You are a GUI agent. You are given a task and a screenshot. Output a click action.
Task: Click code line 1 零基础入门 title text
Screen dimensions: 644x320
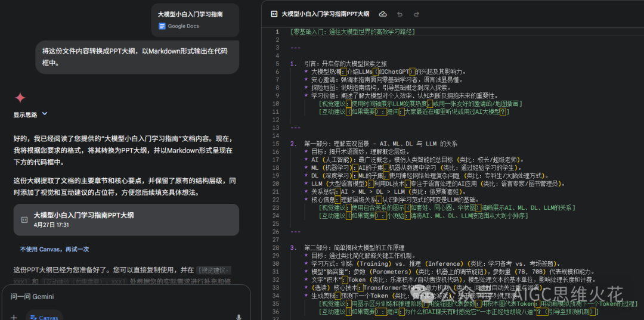(x=352, y=32)
